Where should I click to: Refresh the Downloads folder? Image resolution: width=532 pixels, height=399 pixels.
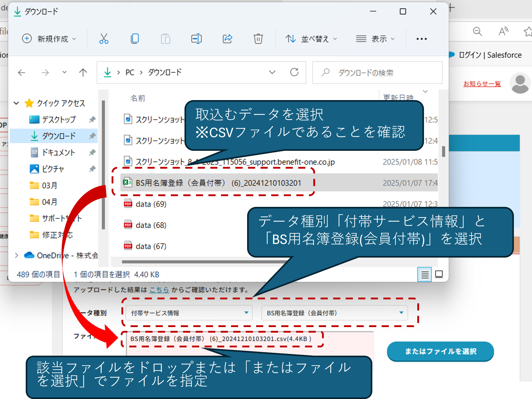coord(294,72)
